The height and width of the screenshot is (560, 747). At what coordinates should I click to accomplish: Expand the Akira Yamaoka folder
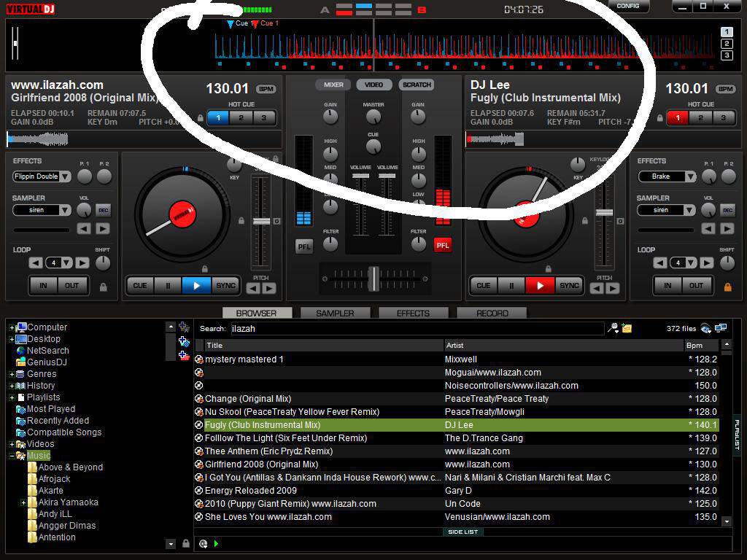pyautogui.click(x=23, y=502)
